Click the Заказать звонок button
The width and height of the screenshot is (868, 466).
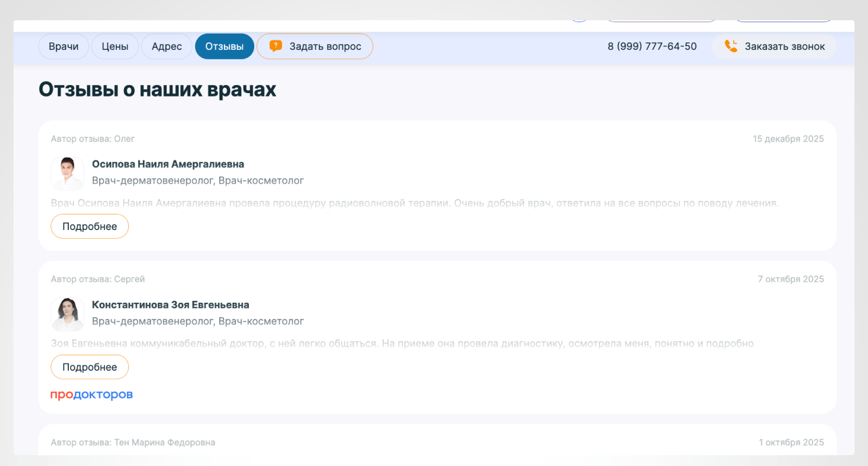[774, 47]
